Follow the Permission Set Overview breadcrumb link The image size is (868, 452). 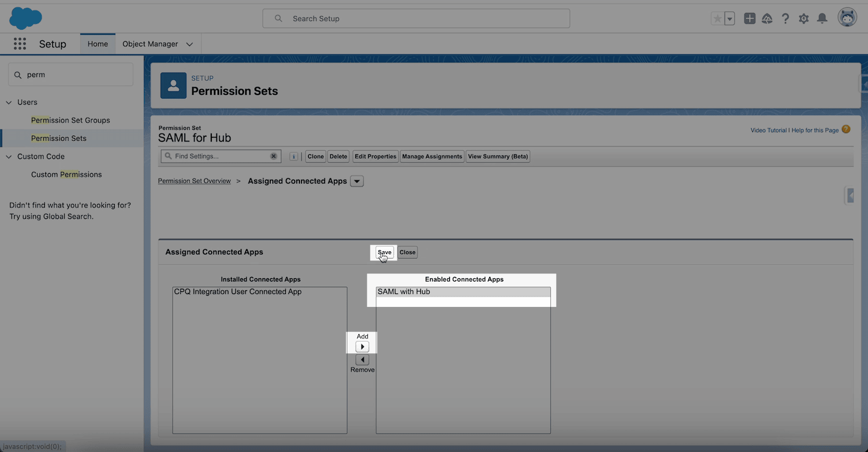[194, 181]
